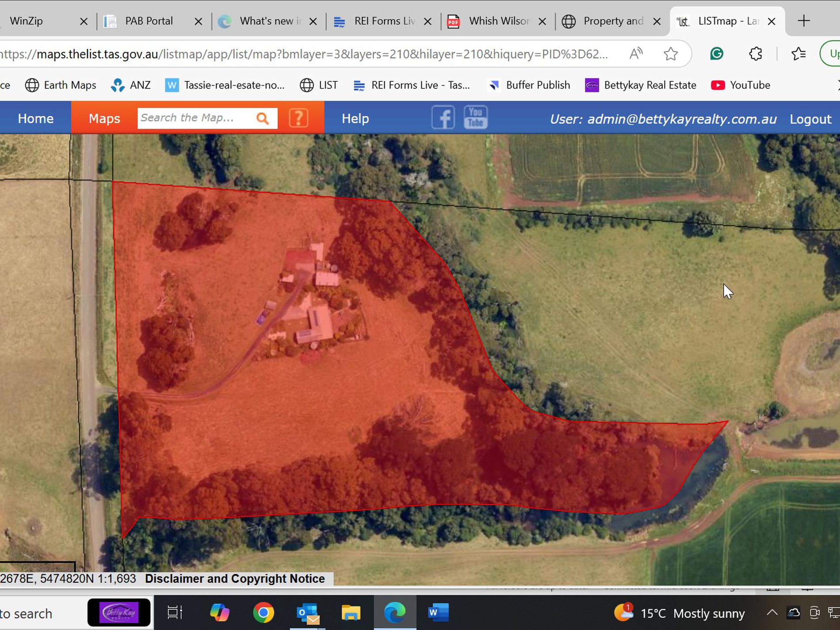This screenshot has height=630, width=840.
Task: Open the Favorites list icon
Action: (798, 54)
